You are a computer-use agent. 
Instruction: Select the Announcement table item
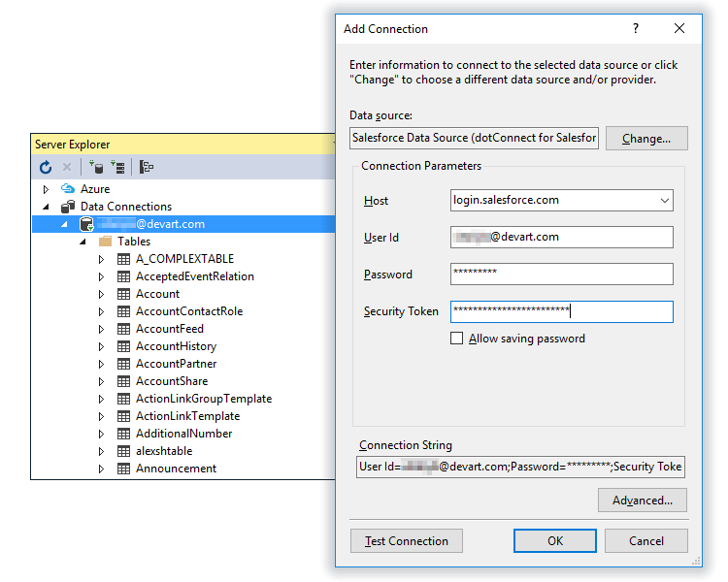click(x=176, y=469)
